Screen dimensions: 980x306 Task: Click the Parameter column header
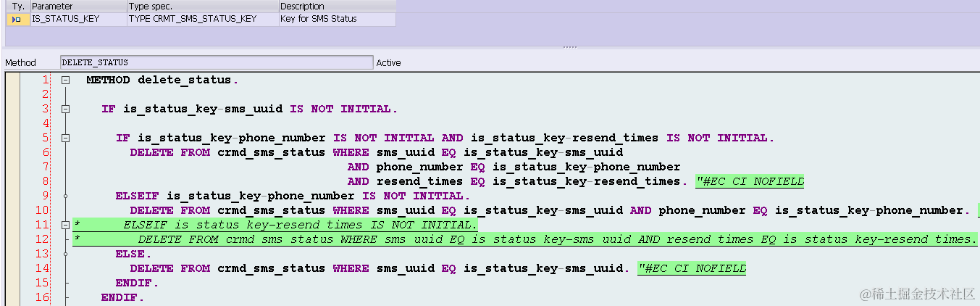(x=78, y=7)
